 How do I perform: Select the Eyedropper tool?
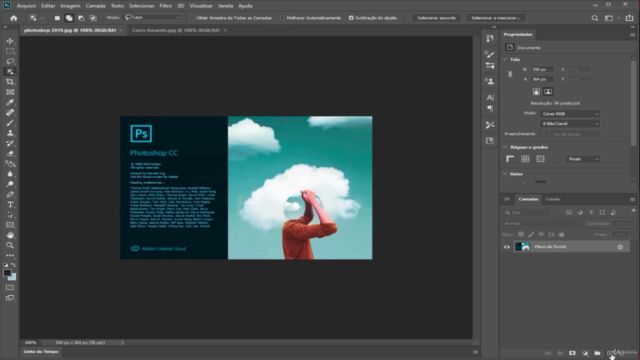pos(10,102)
